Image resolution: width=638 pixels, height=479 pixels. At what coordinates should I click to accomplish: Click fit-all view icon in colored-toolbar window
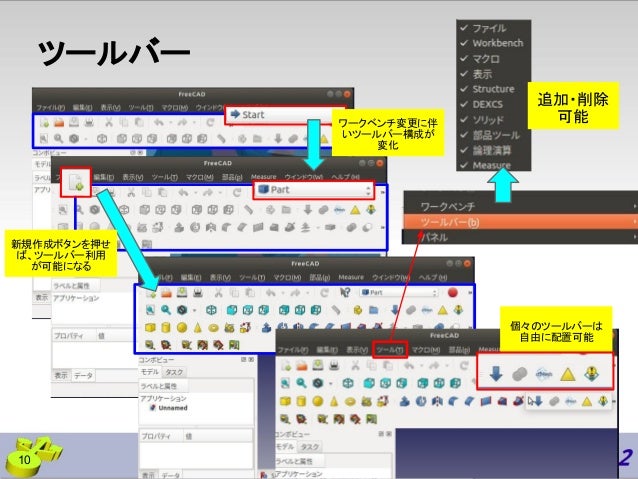tap(150, 310)
